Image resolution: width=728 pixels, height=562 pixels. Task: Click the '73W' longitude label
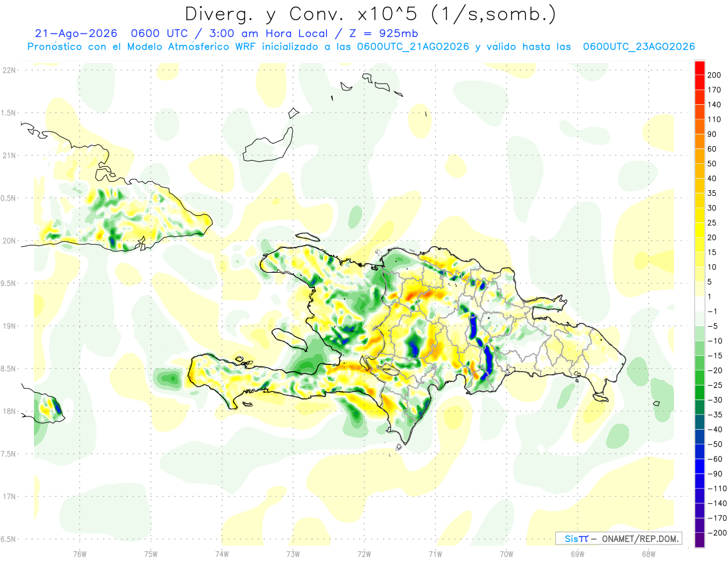[293, 554]
